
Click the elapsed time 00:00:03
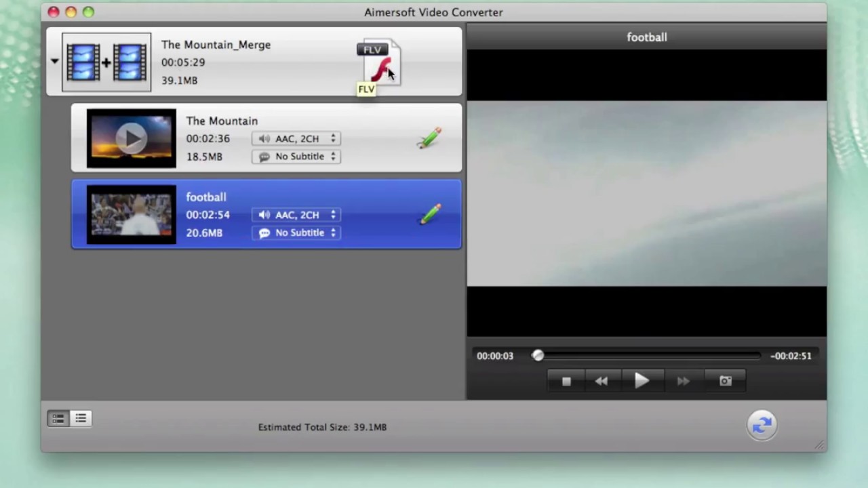495,356
